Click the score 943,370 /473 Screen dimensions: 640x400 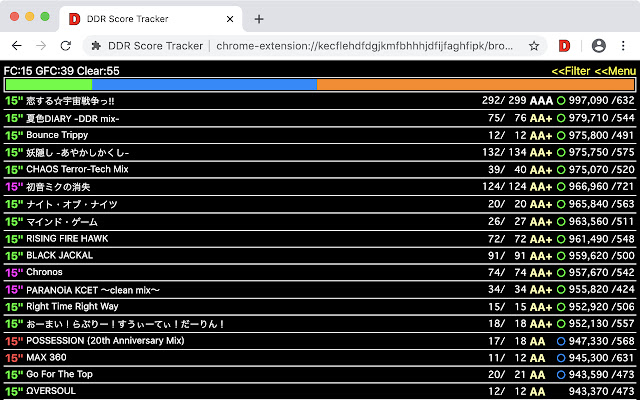(x=602, y=392)
